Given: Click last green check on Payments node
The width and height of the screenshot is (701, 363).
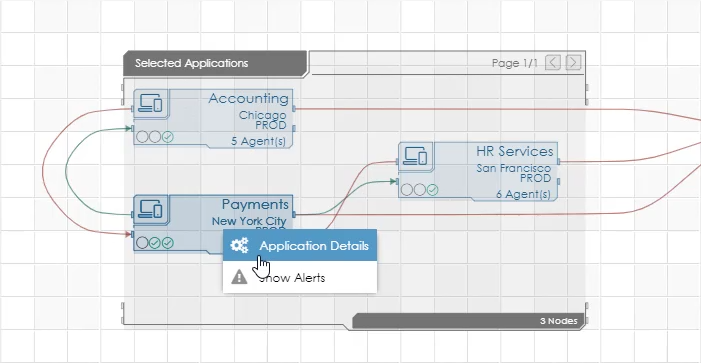Looking at the screenshot, I should pos(168,243).
